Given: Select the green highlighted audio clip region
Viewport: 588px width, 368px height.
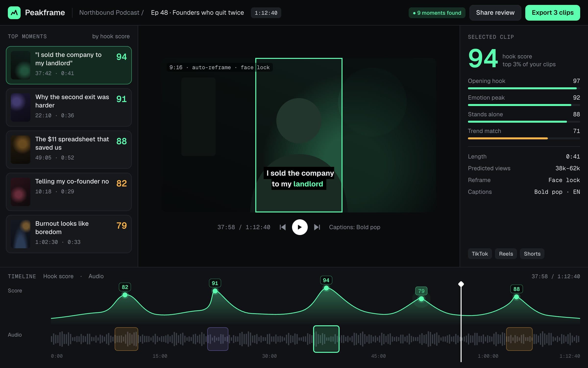Looking at the screenshot, I should click(326, 339).
